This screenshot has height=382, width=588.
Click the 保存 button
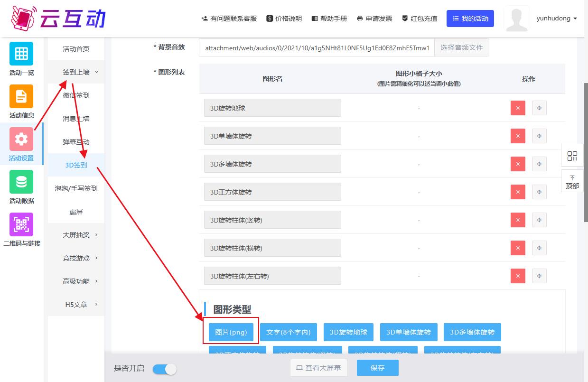(x=377, y=368)
